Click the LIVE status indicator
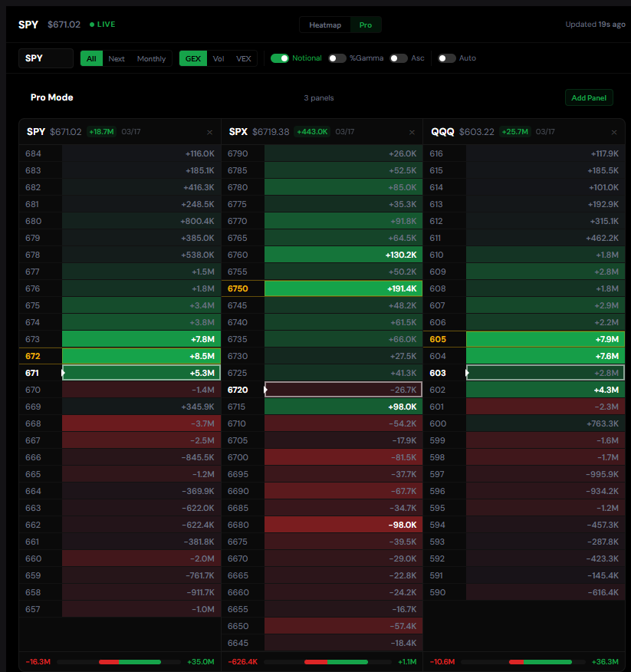Screen dimensions: 631x672 tap(103, 25)
